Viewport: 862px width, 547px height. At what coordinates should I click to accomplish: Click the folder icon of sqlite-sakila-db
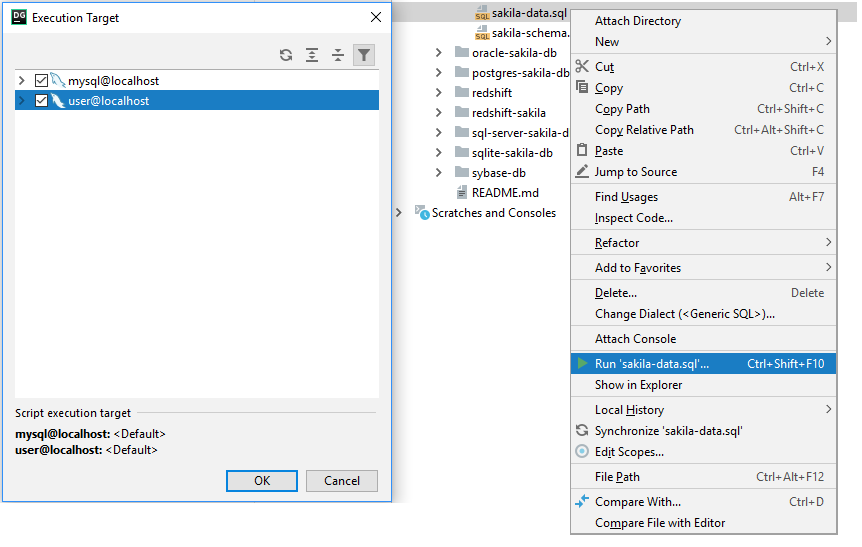point(462,152)
